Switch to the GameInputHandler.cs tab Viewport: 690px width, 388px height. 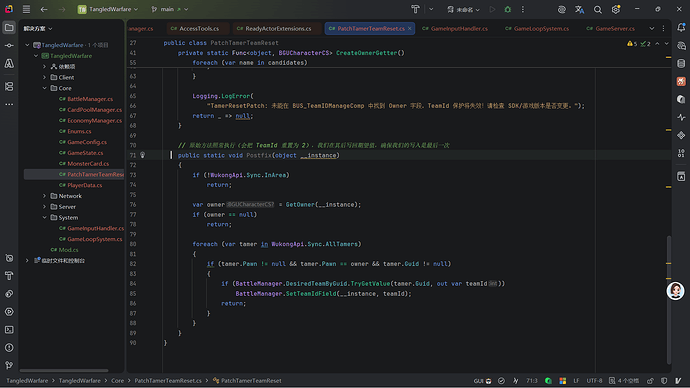click(x=455, y=29)
